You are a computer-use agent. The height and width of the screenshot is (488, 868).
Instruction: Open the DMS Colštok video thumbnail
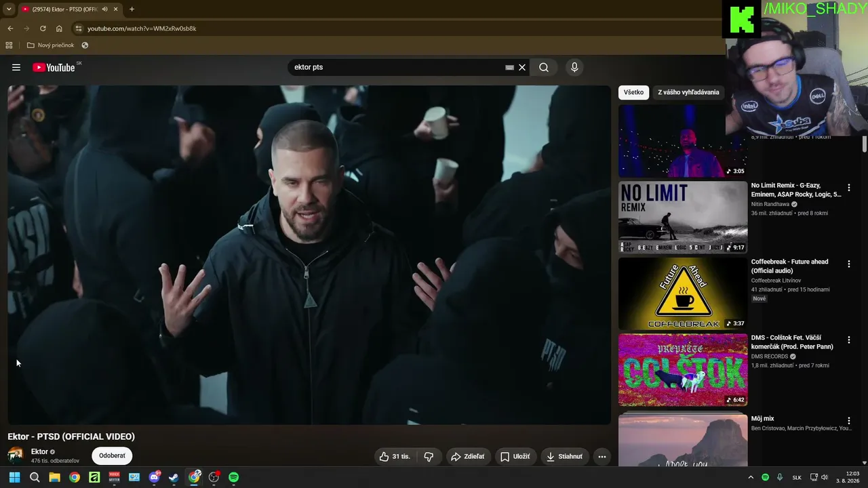(x=683, y=369)
